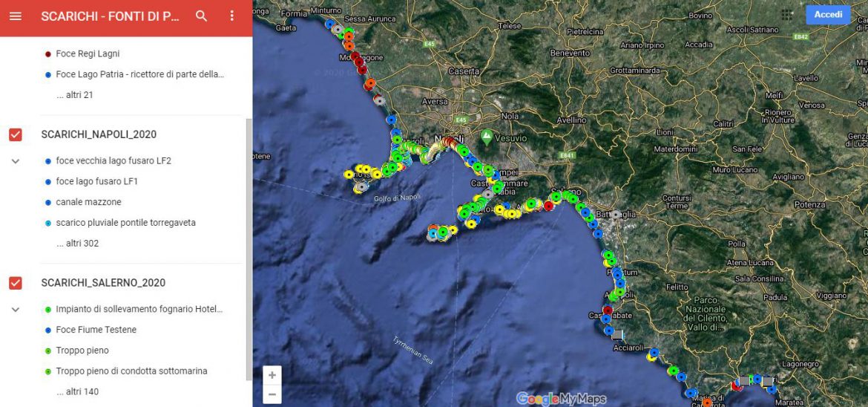This screenshot has width=868, height=407.
Task: Click the blue Accedi sign-in button
Action: click(828, 15)
